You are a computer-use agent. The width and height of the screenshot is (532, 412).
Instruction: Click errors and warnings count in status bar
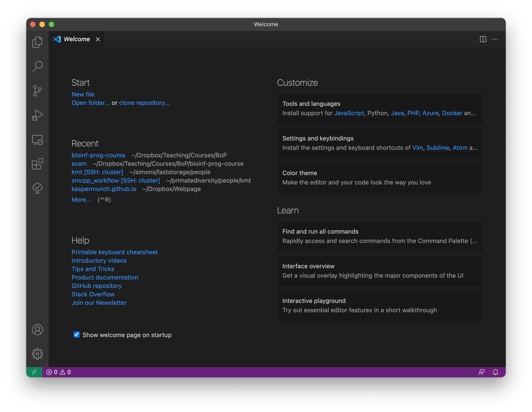click(59, 372)
